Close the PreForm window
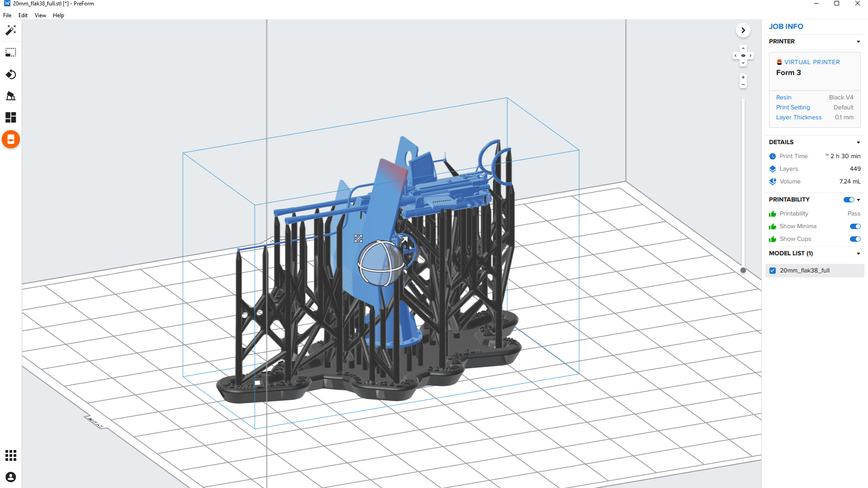Image resolution: width=868 pixels, height=488 pixels. click(x=857, y=4)
